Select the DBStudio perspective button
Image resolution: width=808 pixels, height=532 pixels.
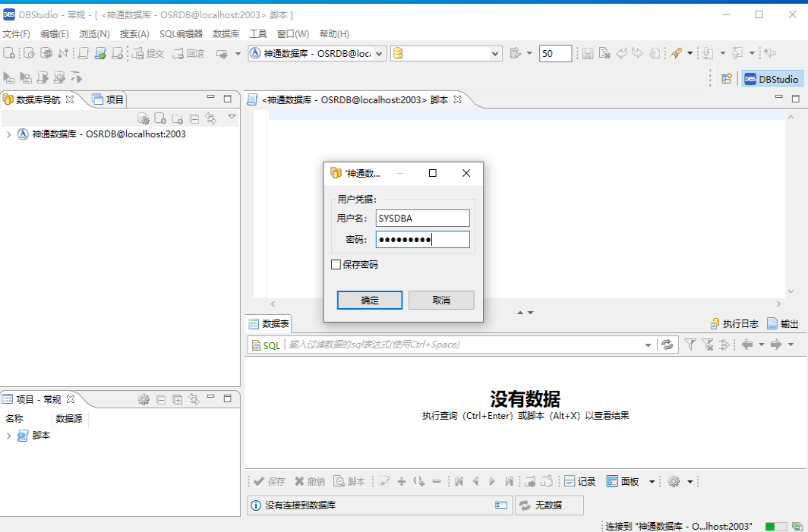pyautogui.click(x=772, y=79)
